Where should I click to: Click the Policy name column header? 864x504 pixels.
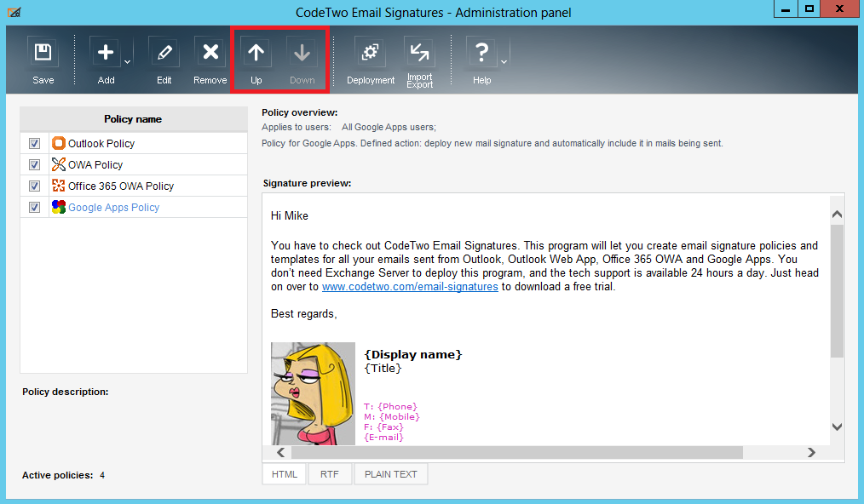pos(133,119)
